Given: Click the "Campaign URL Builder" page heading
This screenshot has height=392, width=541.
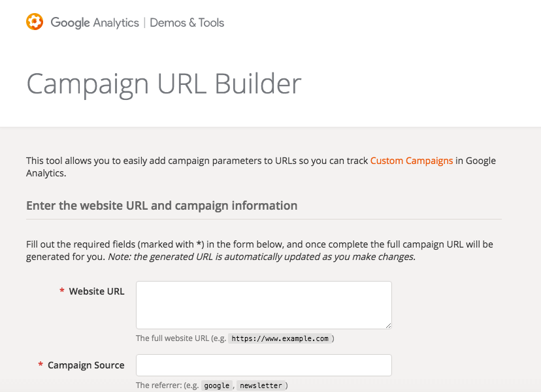Looking at the screenshot, I should pyautogui.click(x=163, y=84).
